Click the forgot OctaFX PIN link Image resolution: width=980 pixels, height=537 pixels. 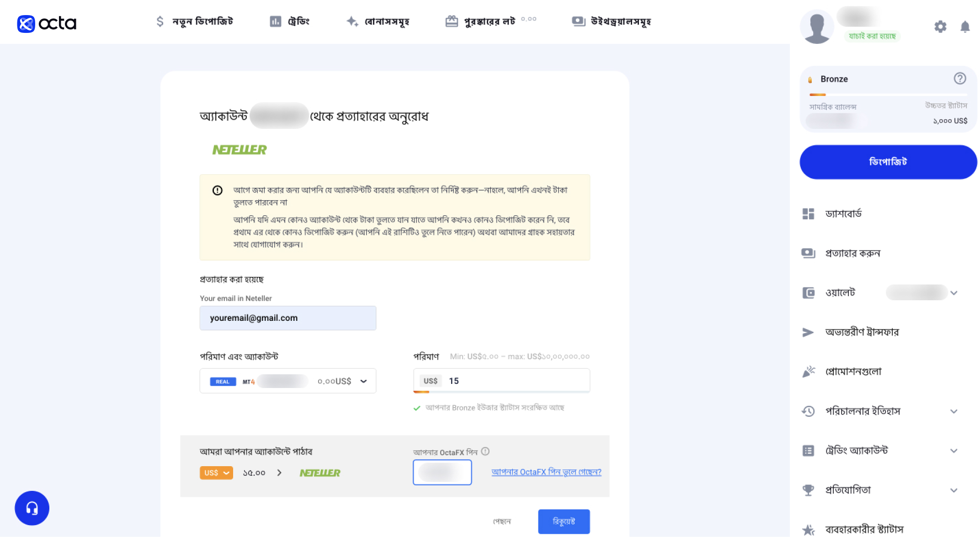pyautogui.click(x=546, y=472)
